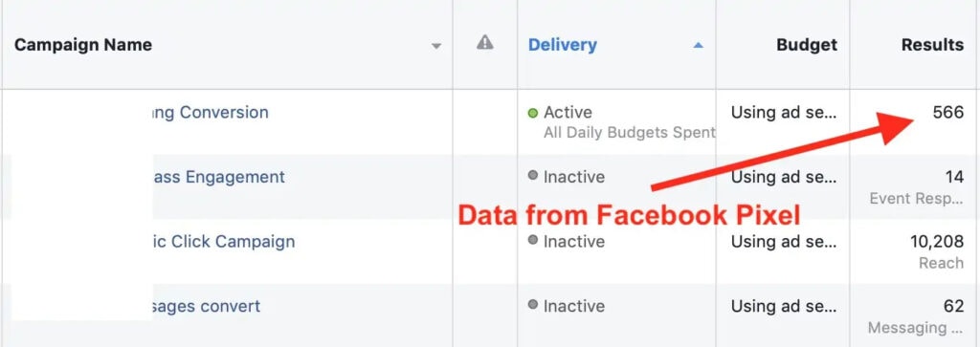This screenshot has width=980, height=347.
Task: Open the Campaign Name column dropdown arrow
Action: [436, 46]
